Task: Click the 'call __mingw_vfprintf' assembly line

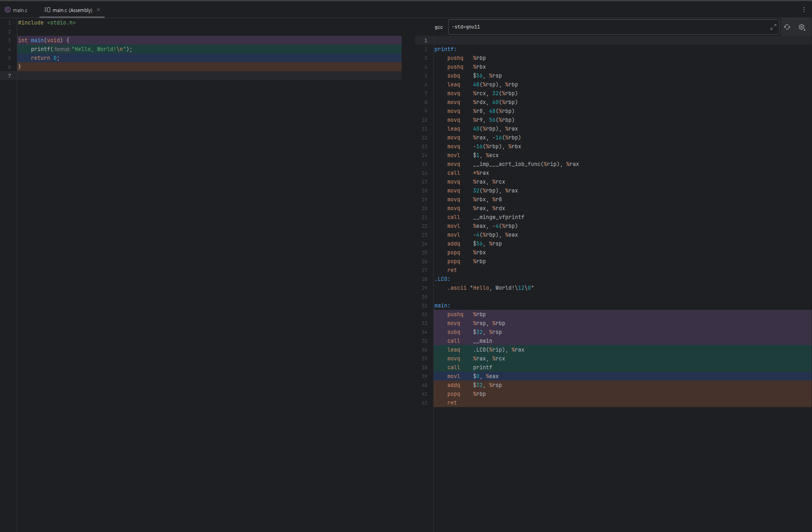Action: 486,217
